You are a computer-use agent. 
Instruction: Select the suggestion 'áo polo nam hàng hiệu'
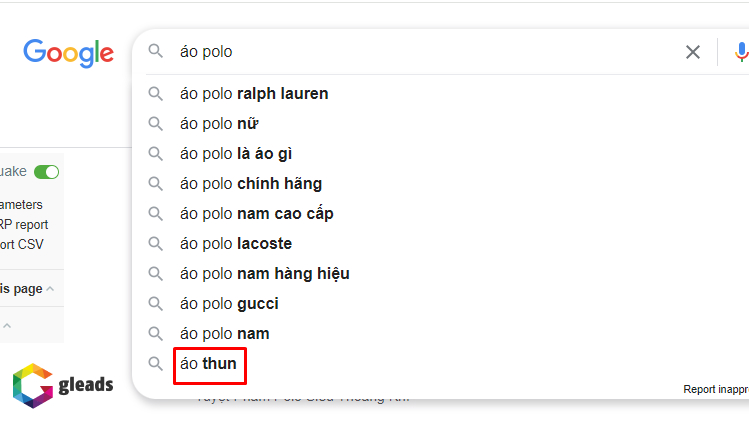click(x=265, y=274)
